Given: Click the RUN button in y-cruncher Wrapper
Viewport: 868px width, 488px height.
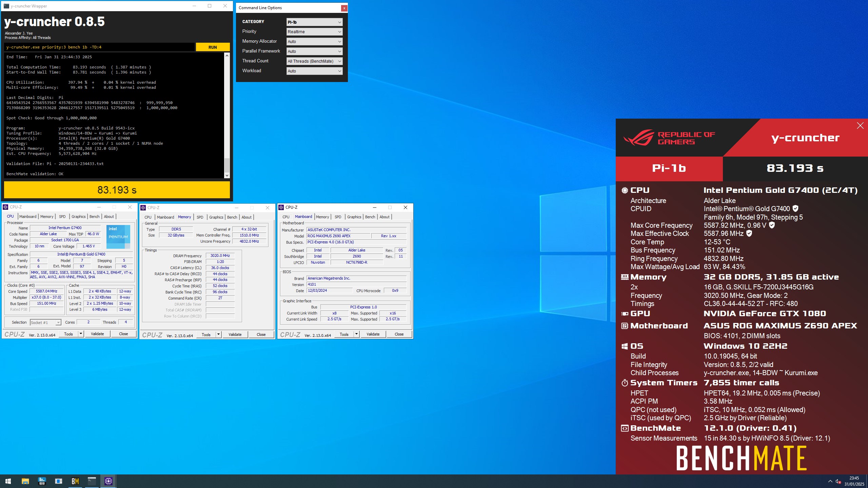Looking at the screenshot, I should coord(213,47).
